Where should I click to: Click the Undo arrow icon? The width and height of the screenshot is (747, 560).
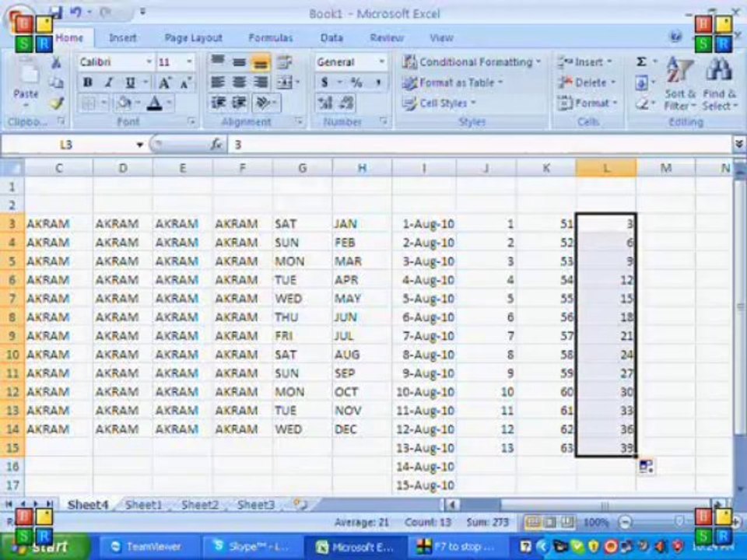75,13
